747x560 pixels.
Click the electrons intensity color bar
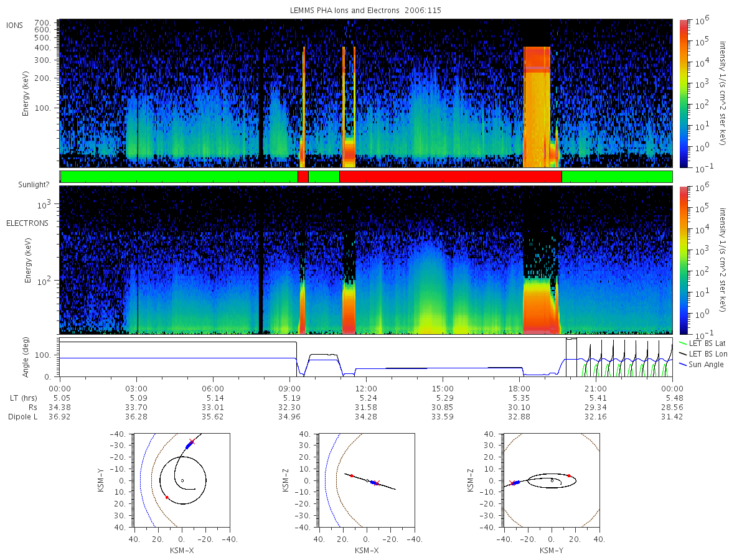click(684, 259)
